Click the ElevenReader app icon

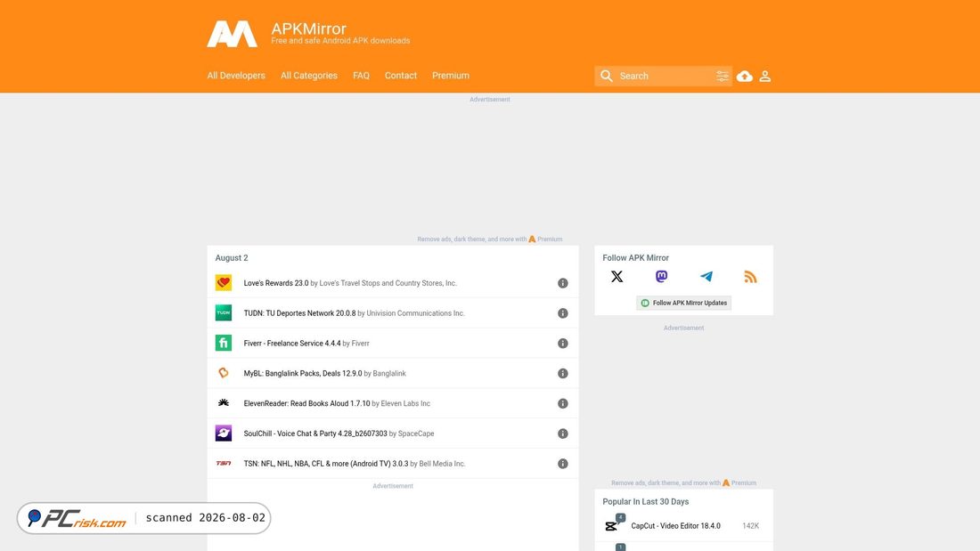pos(223,403)
